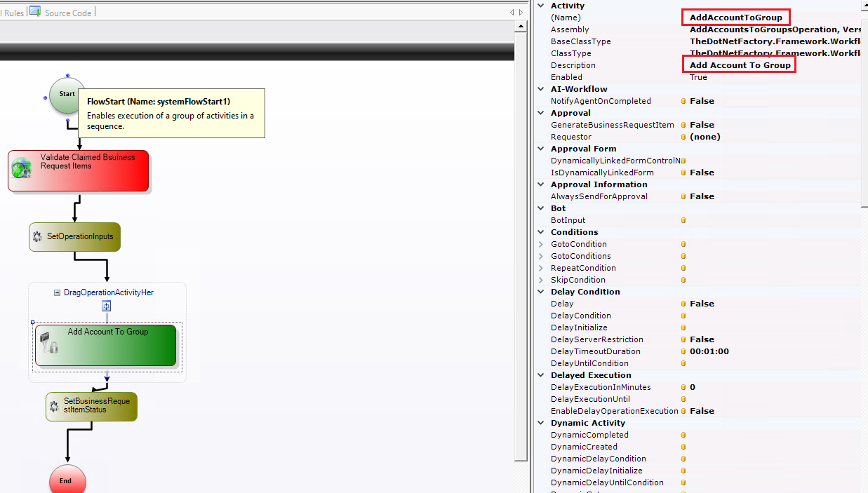
Task: Click the (Name) value AddAccountToGroup
Action: 735,18
